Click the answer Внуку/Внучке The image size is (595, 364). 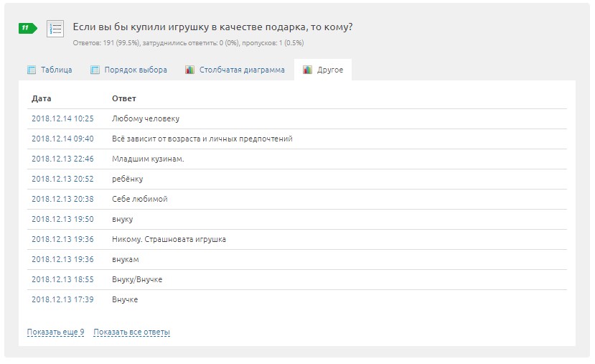(137, 280)
